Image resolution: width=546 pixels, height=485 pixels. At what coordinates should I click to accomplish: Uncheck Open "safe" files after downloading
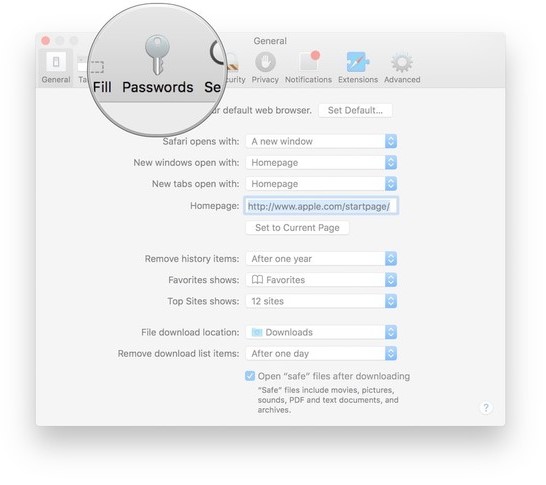[250, 376]
